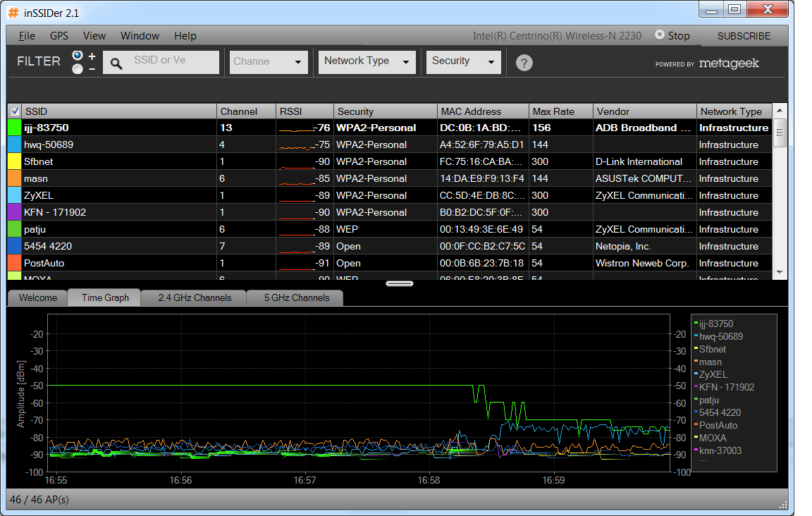812x516 pixels.
Task: Toggle the select-all checkbox in SSID header
Action: pos(15,111)
